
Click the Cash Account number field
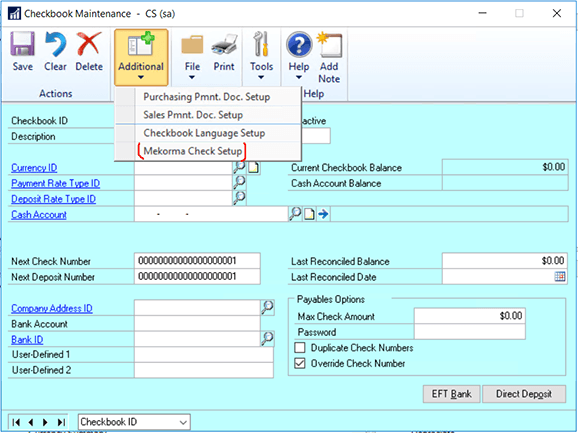211,214
